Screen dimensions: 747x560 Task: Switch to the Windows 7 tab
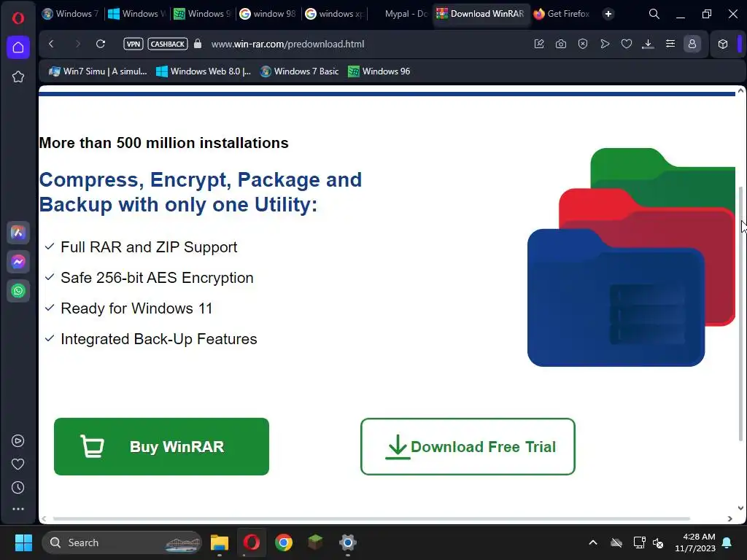pos(71,14)
